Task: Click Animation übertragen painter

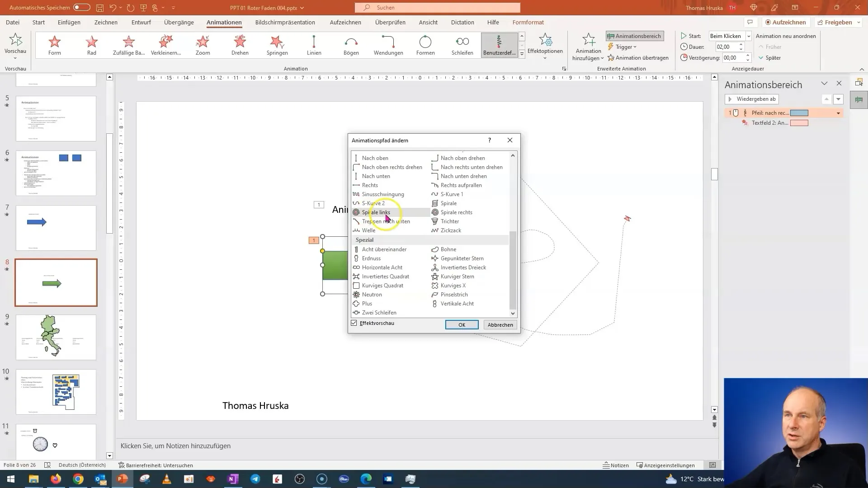Action: pos(638,58)
